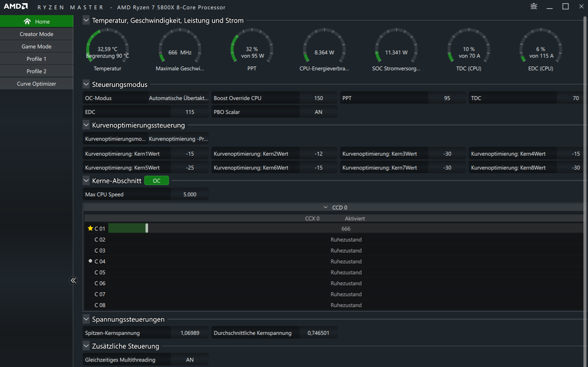The width and height of the screenshot is (588, 367).
Task: Open Profile 1
Action: 37,59
